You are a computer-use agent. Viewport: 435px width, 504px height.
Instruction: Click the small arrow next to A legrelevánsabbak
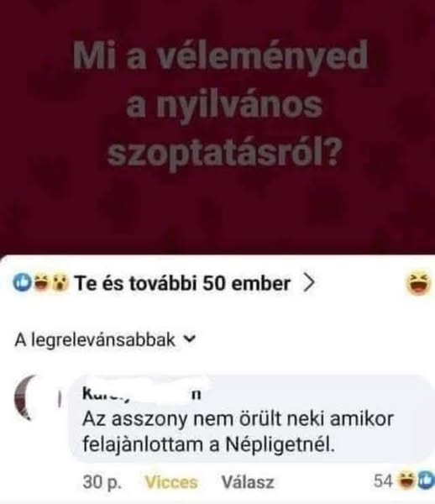191,339
